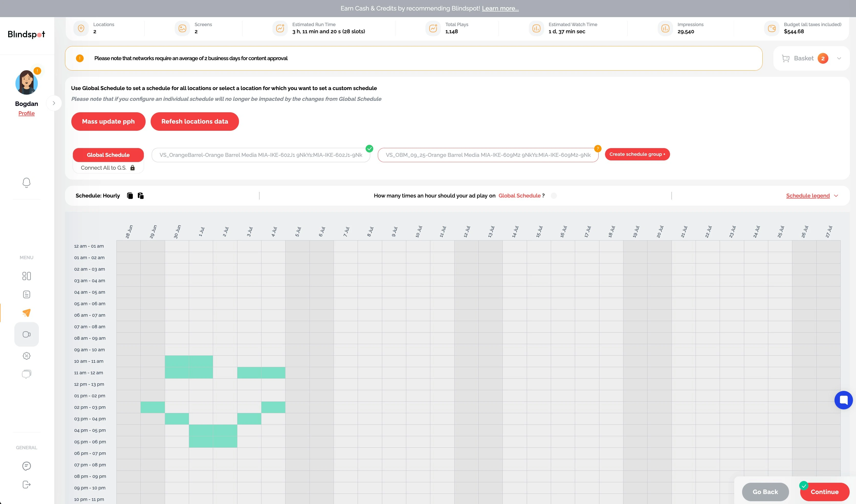The image size is (856, 504).
Task: Click the Estimated Run Time icon
Action: click(x=280, y=28)
